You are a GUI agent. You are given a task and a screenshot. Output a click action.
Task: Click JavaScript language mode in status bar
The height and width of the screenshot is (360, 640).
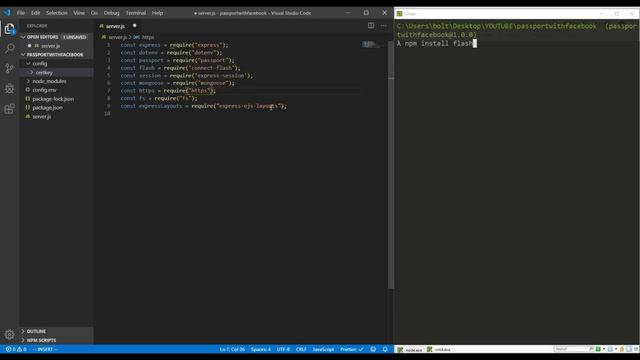pyautogui.click(x=323, y=349)
